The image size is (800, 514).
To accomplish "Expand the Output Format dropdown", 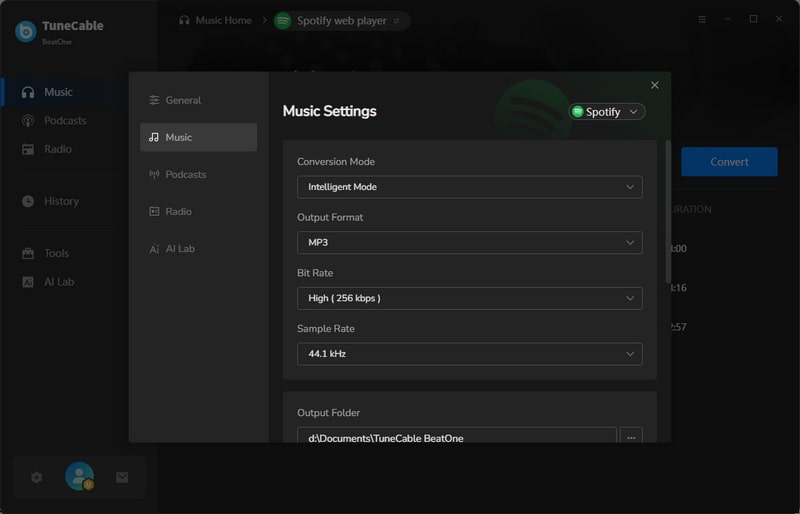I will coord(469,242).
